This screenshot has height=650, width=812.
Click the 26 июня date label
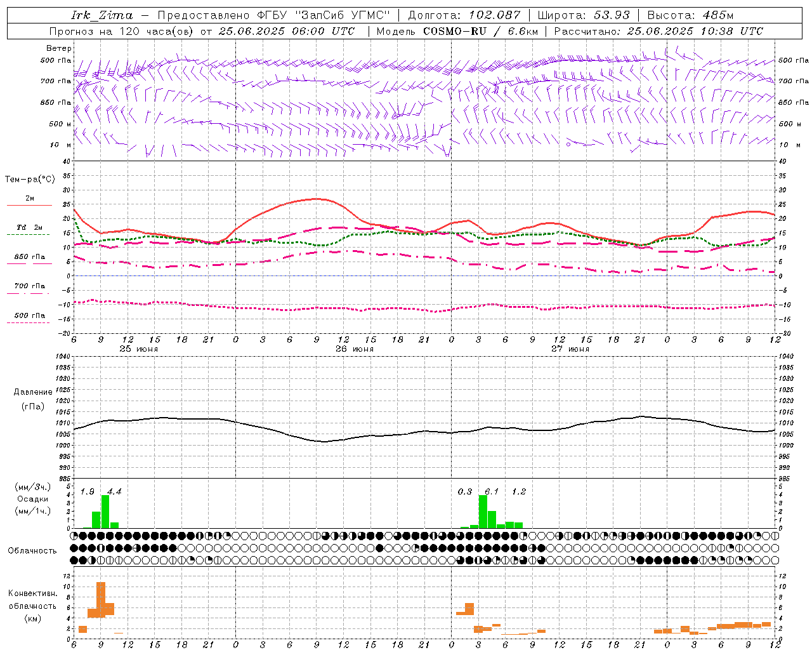coord(355,349)
